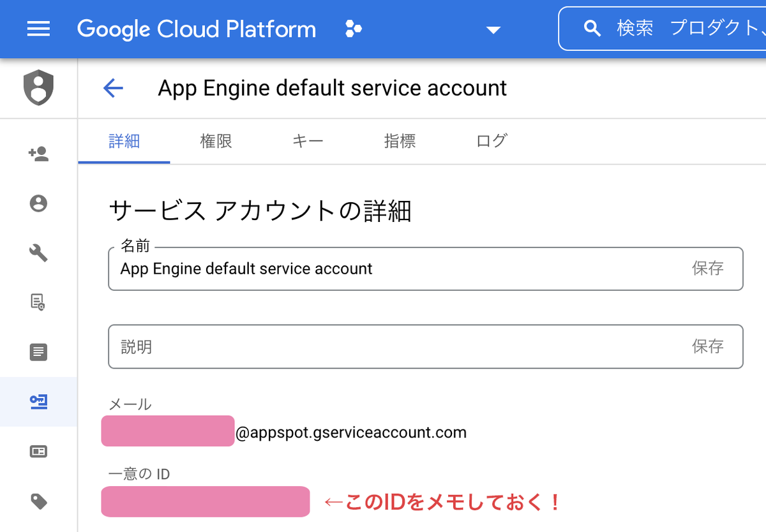766x532 pixels.
Task: Save the 説明 field with 保存
Action: tap(708, 346)
